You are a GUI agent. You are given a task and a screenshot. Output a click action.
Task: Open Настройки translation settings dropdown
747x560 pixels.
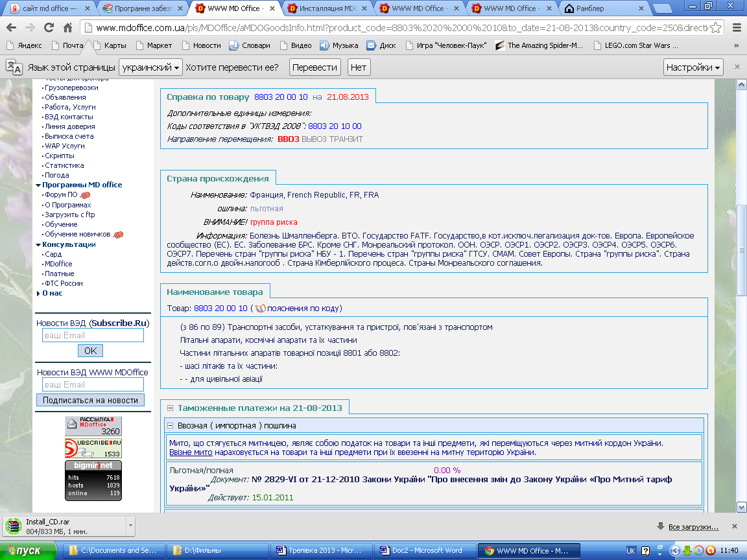click(x=693, y=67)
